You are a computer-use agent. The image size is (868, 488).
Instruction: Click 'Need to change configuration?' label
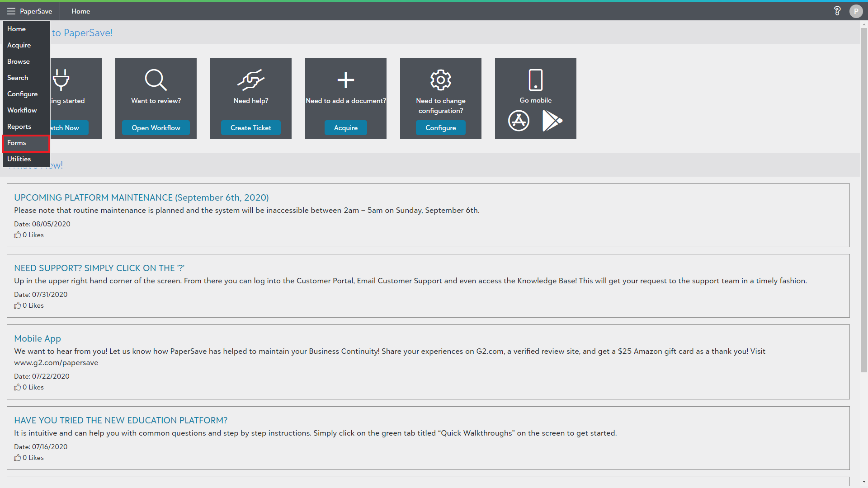(x=441, y=106)
